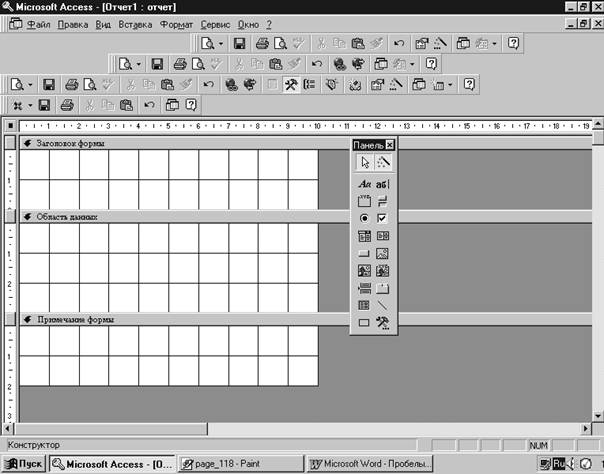
Task: Open the Правка menu
Action: pos(73,25)
